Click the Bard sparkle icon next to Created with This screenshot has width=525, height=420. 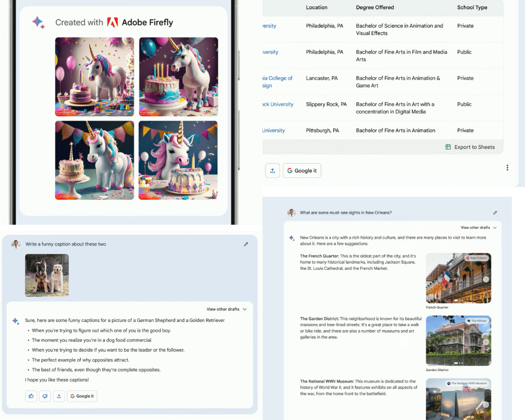38,23
